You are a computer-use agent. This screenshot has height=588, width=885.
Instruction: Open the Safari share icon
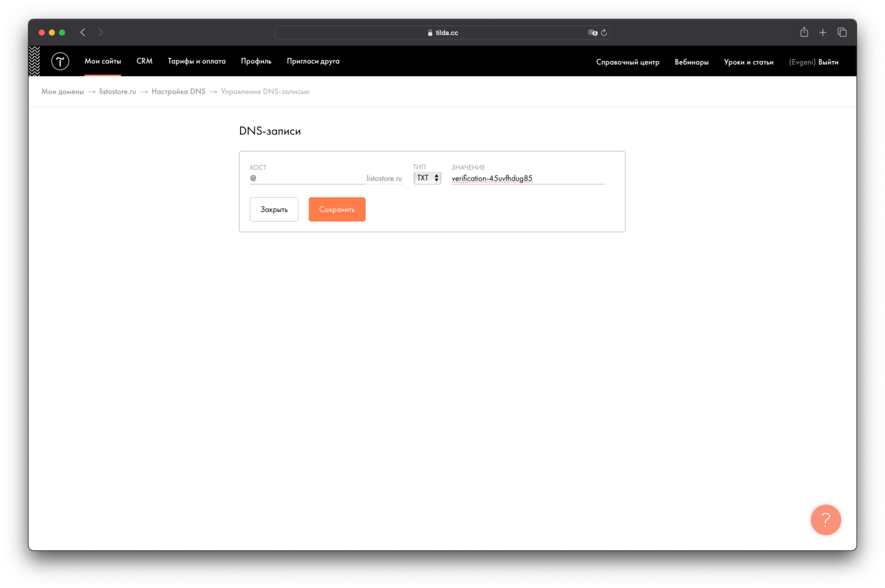pyautogui.click(x=804, y=32)
